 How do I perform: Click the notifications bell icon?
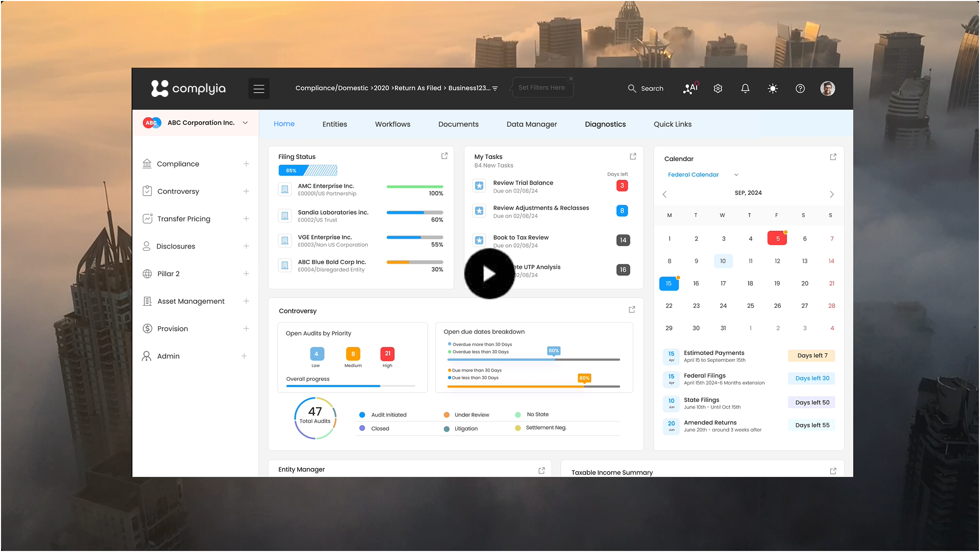coord(745,88)
